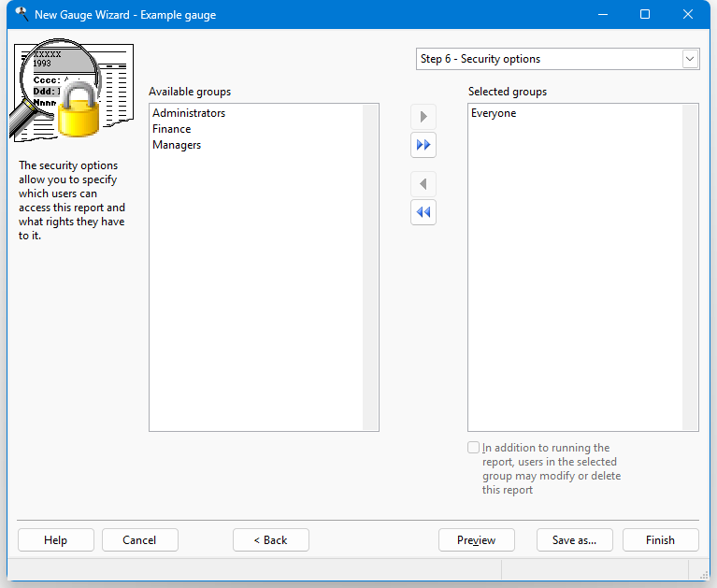Viewport: 717px width, 588px height.
Task: Click the add all groups double-arrow button
Action: [423, 145]
